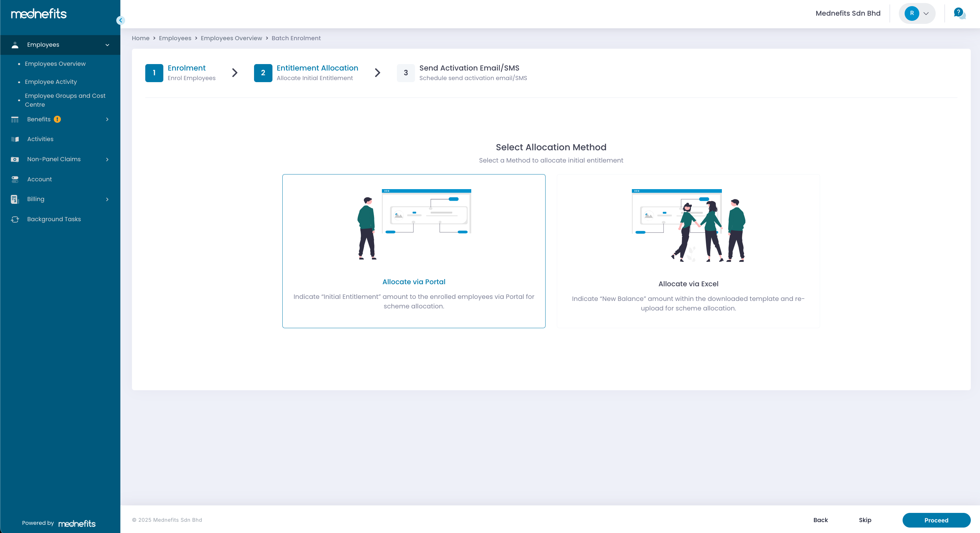Select the Allocate via Portal card
The height and width of the screenshot is (533, 980).
click(414, 251)
